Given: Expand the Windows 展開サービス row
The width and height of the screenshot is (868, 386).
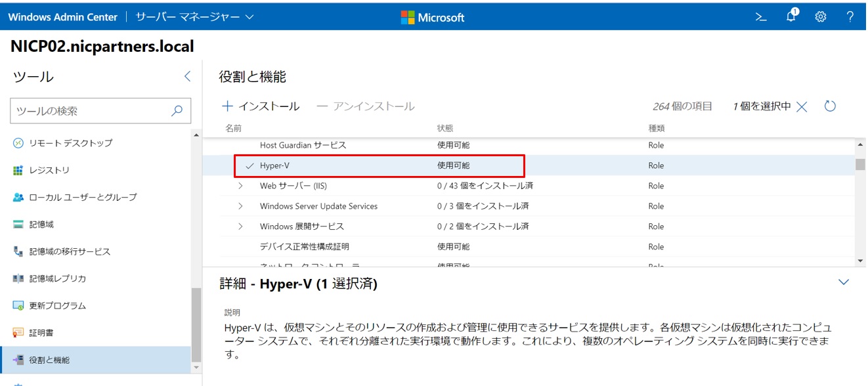Looking at the screenshot, I should (x=240, y=226).
